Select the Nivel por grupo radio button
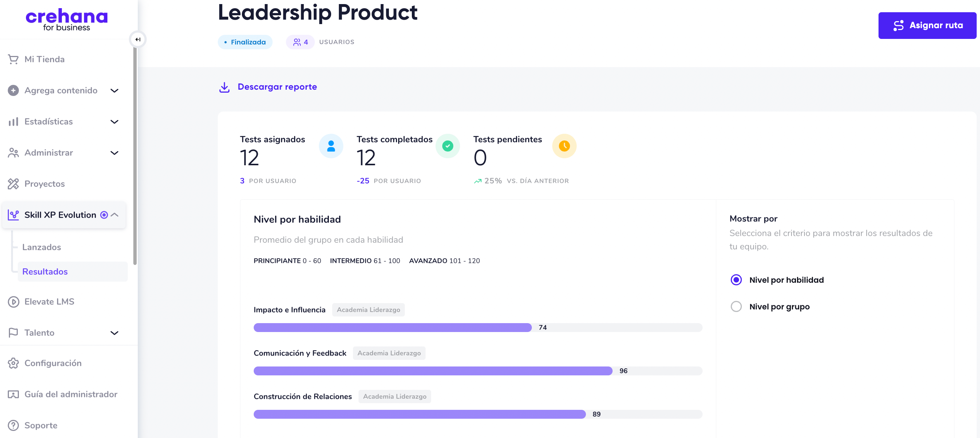This screenshot has width=980, height=438. (x=736, y=307)
